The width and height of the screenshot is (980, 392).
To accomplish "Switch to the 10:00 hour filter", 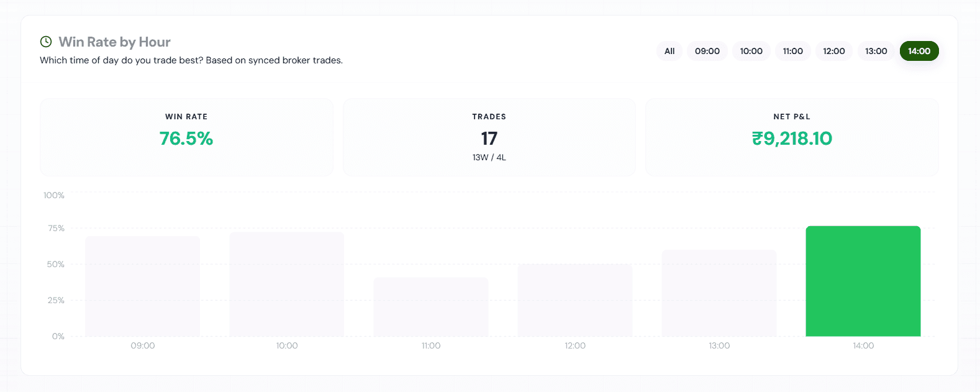I will click(x=751, y=51).
